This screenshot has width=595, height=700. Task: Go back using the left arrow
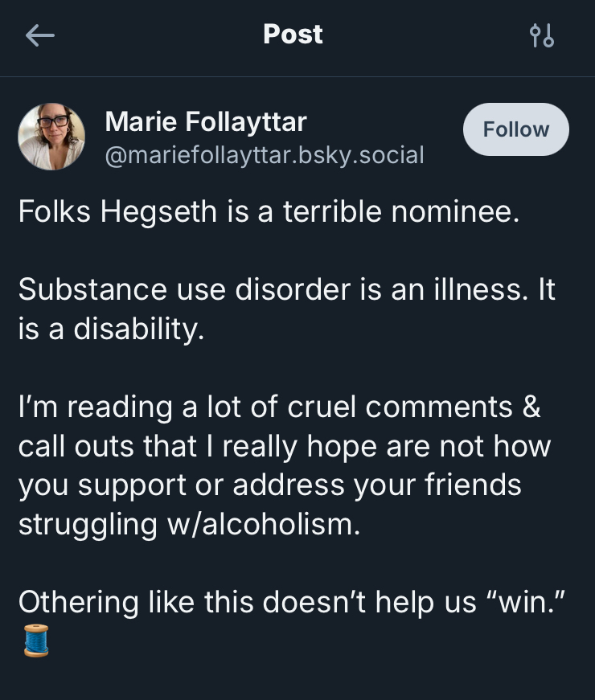[x=39, y=35]
